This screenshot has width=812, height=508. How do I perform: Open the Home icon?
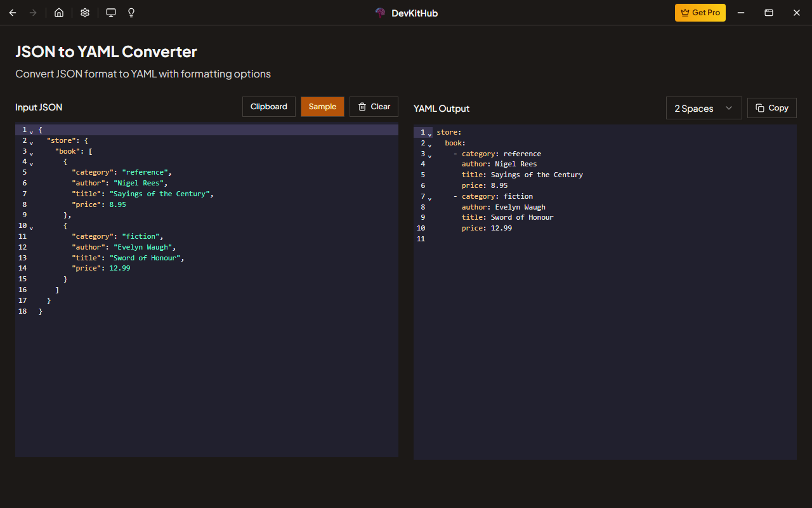click(x=59, y=13)
